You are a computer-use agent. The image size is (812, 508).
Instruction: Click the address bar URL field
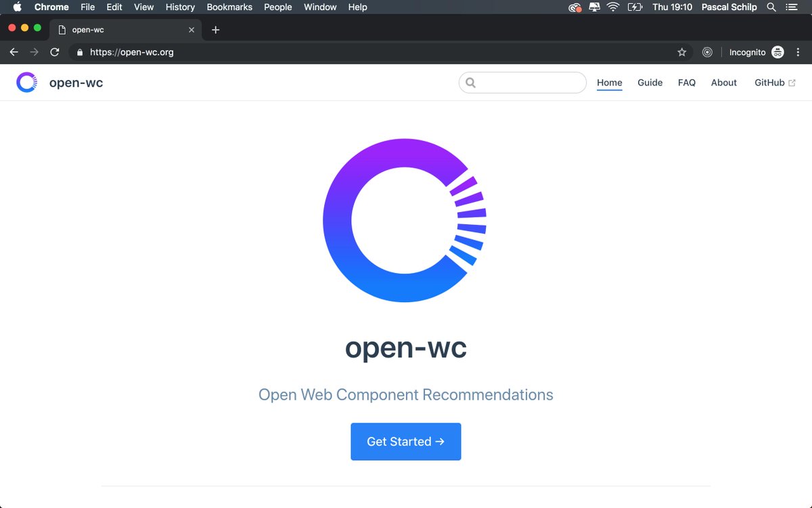point(381,52)
